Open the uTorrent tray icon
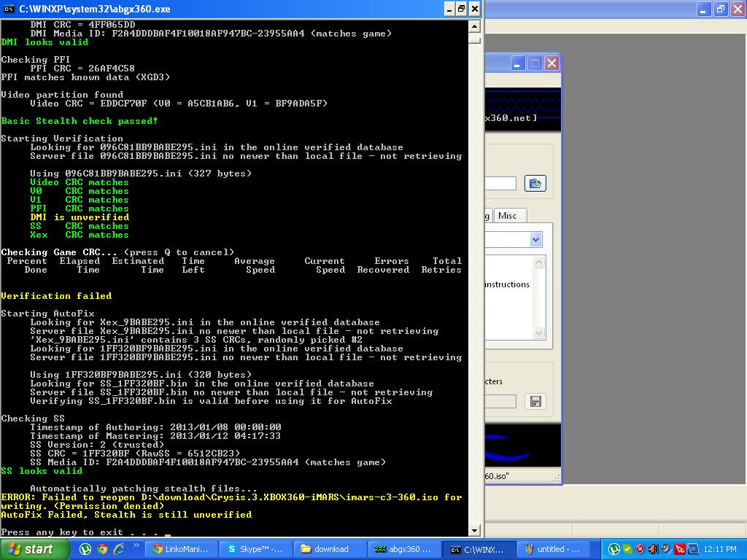This screenshot has height=560, width=747. 614,549
